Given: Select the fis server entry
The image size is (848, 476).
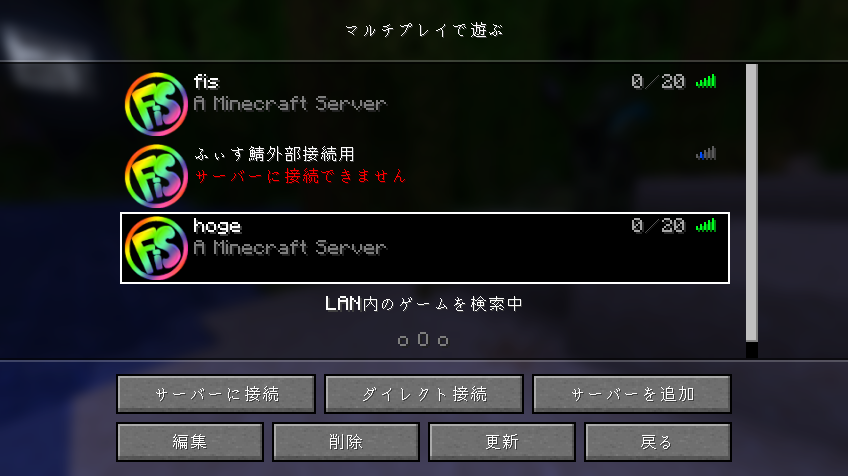Looking at the screenshot, I should (425, 104).
